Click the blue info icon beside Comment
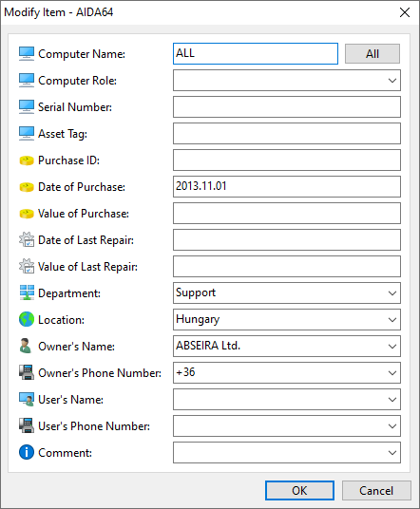The image size is (420, 509). tap(27, 452)
